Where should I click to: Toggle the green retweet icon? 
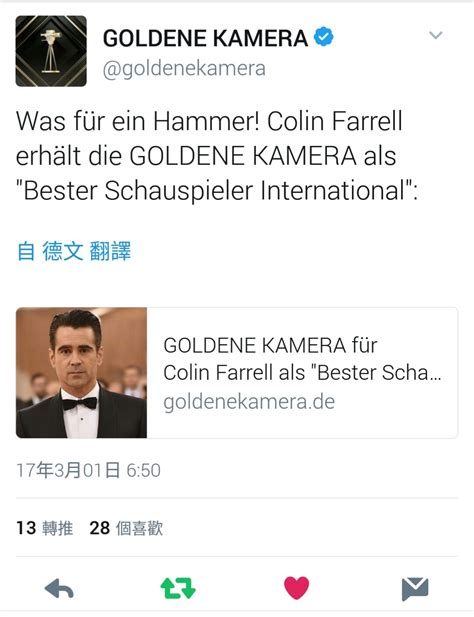[178, 588]
